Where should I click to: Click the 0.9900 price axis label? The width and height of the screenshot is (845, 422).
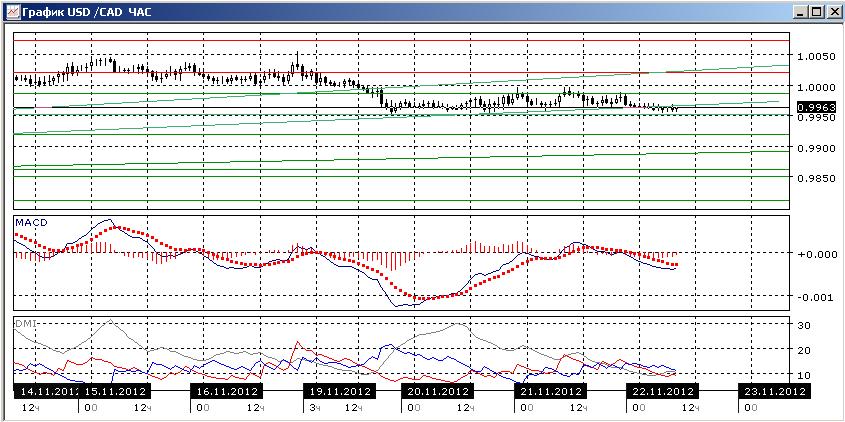pyautogui.click(x=814, y=148)
